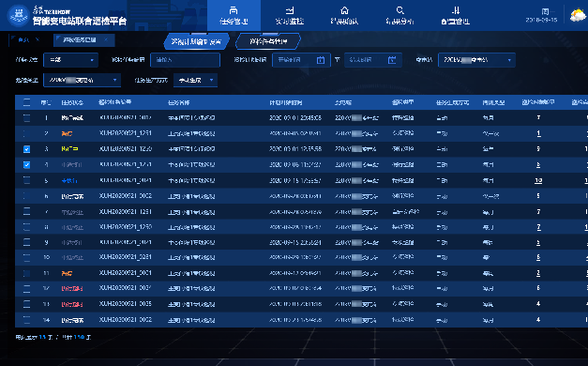Click task code XUH20200921_0035 in row 13

(x=126, y=304)
